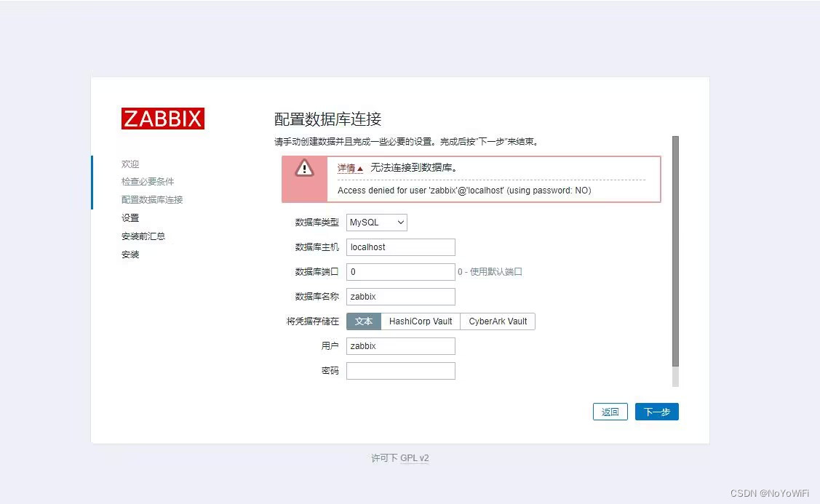The image size is (820, 504).
Task: Click the 安装 step in sidebar
Action: tap(130, 254)
